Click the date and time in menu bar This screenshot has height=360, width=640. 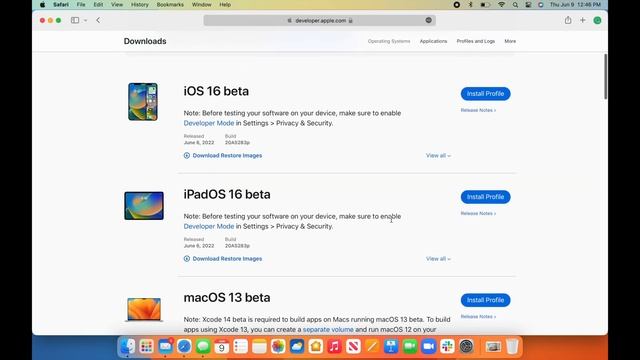tap(575, 4)
